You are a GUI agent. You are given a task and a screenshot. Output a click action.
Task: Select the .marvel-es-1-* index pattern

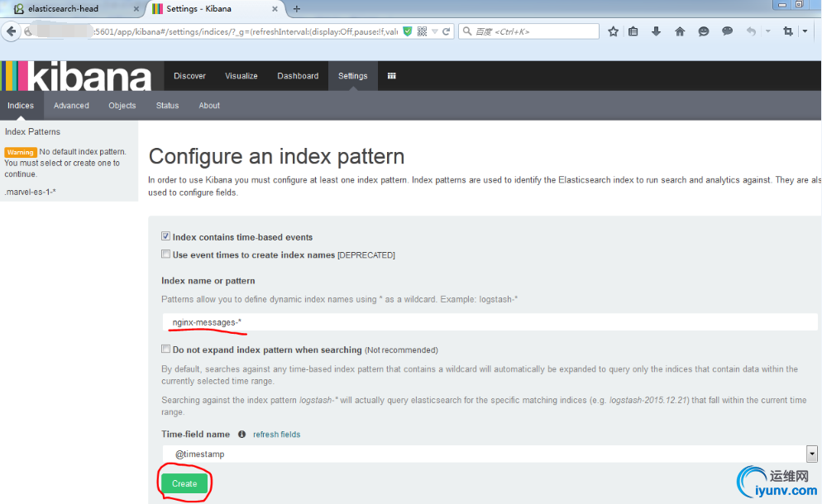30,192
